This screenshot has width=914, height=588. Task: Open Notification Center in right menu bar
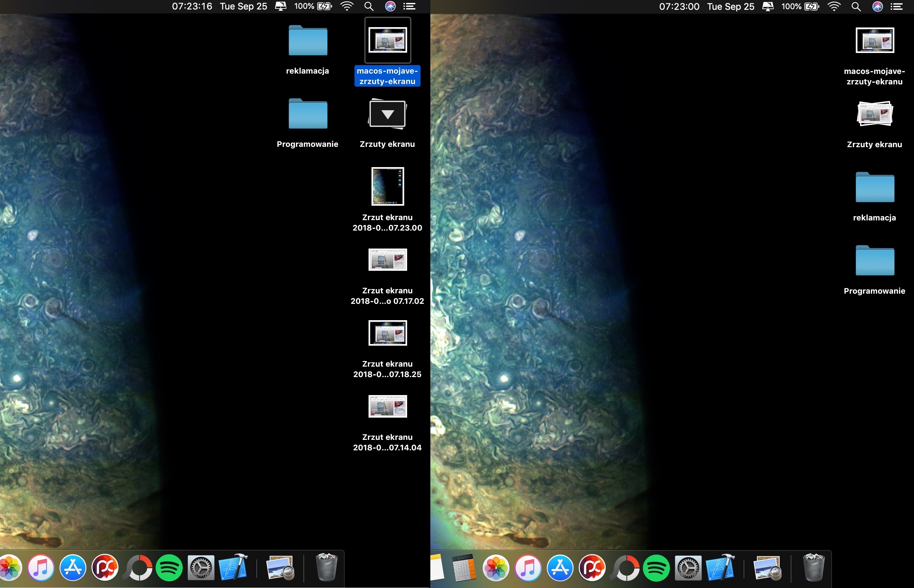pyautogui.click(x=896, y=7)
